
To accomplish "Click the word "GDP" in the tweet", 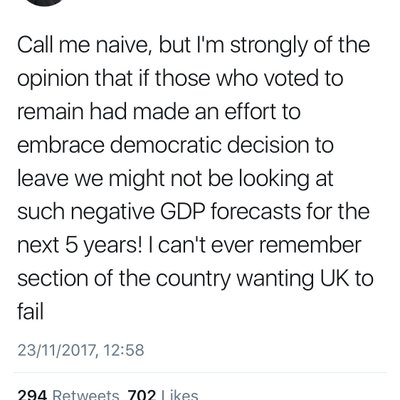I will coord(182,212).
